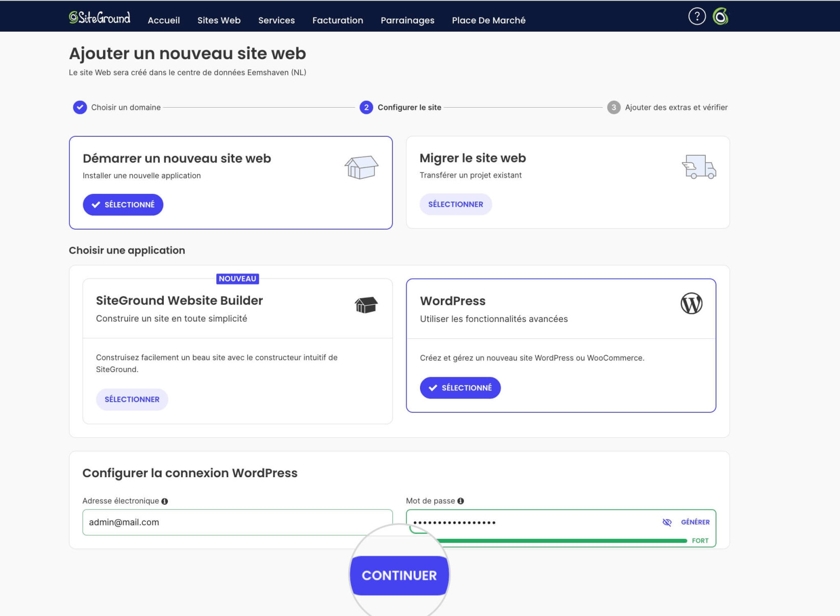
Task: Click the 'constructeur intuitif' description text
Action: [216, 363]
